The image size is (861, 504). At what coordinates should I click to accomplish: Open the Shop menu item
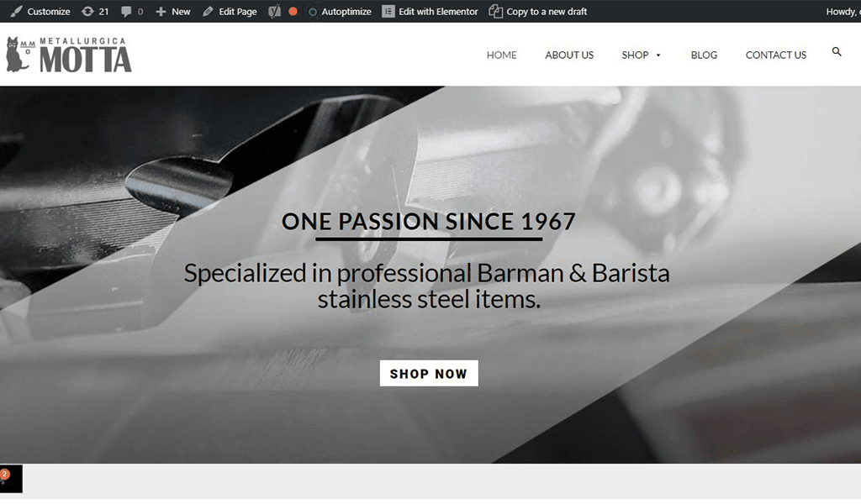click(635, 55)
